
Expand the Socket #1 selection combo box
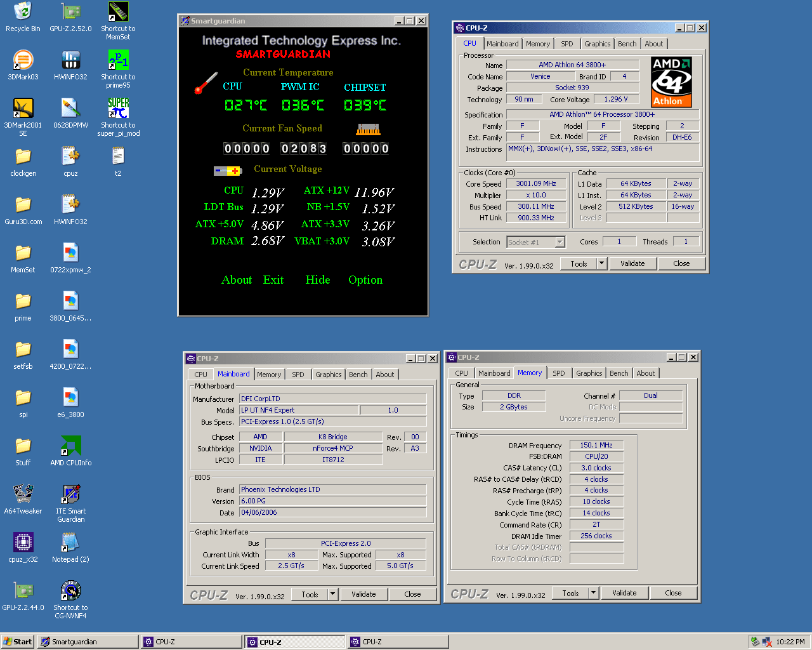560,242
